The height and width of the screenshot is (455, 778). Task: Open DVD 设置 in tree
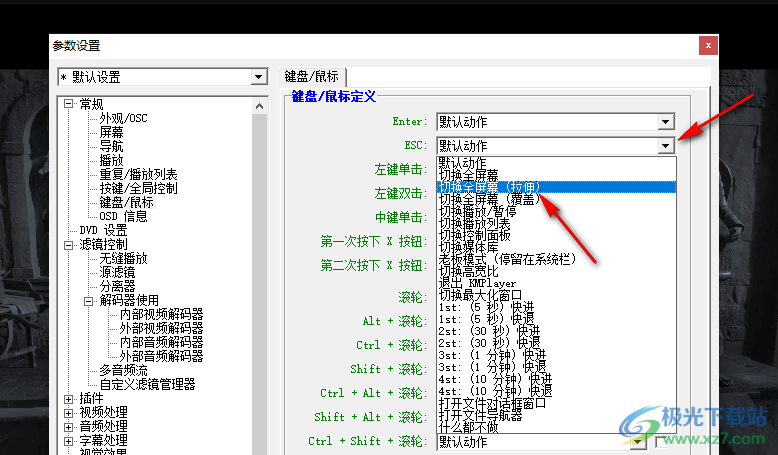click(x=103, y=230)
